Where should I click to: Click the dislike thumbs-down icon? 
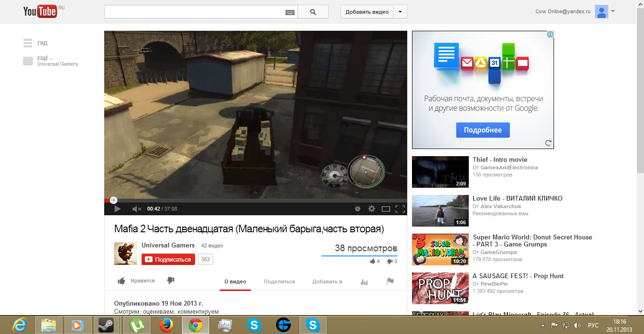click(171, 281)
